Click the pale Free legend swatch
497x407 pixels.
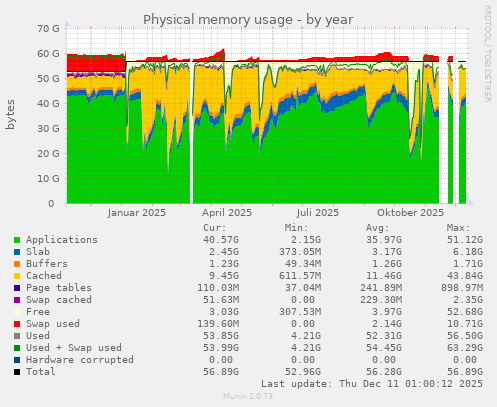click(x=17, y=312)
